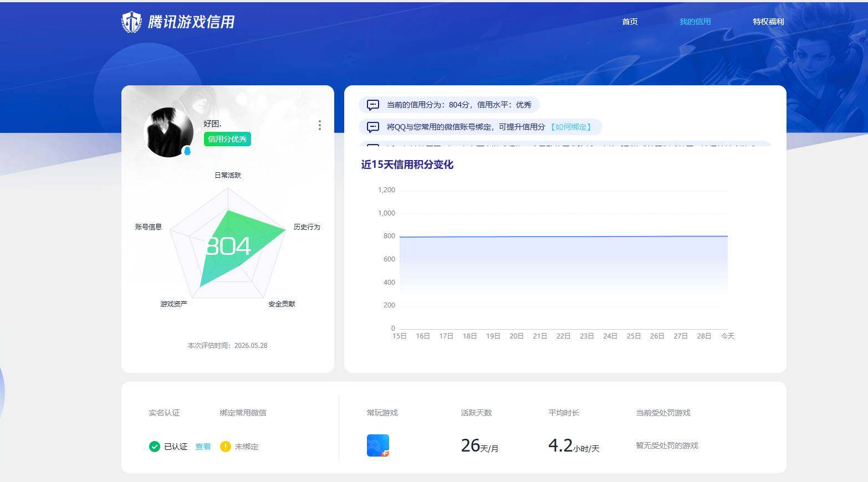Click the 日常活跃 radar label
The height and width of the screenshot is (482, 868).
tap(228, 175)
